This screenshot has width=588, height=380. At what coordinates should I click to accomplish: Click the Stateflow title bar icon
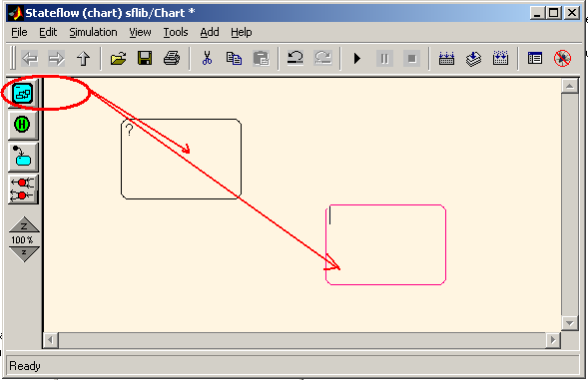pyautogui.click(x=15, y=14)
